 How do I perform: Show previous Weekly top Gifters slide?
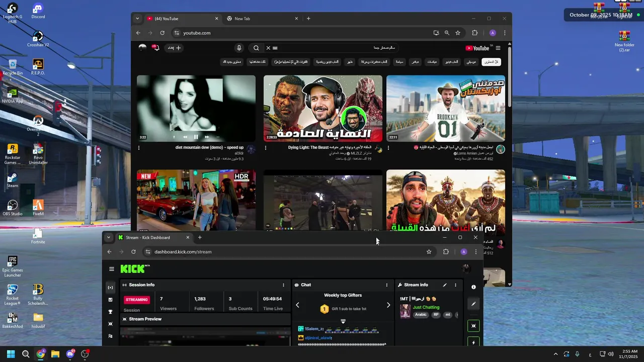pyautogui.click(x=297, y=305)
